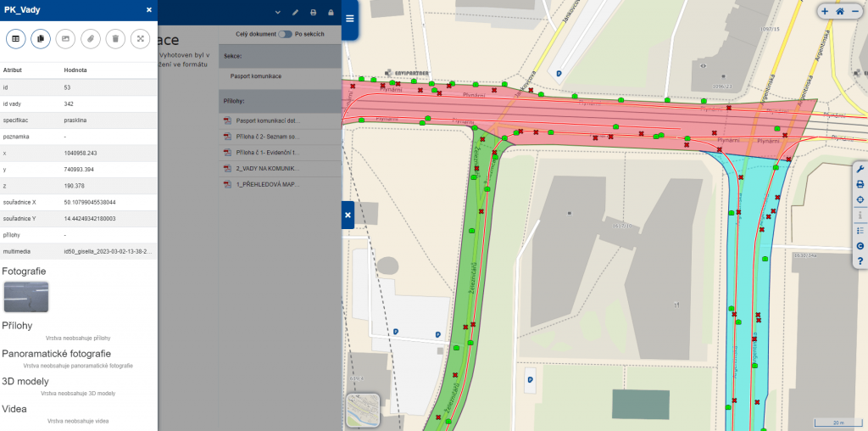Click the crosshair locate icon on map
Screen dimensions: 868x431
(860, 199)
